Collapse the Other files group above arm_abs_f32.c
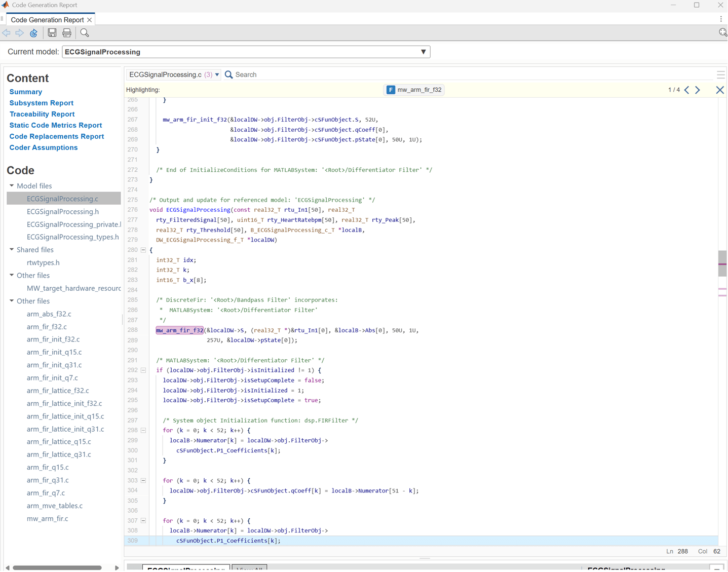Viewport: 728px width, 572px height. click(x=12, y=301)
